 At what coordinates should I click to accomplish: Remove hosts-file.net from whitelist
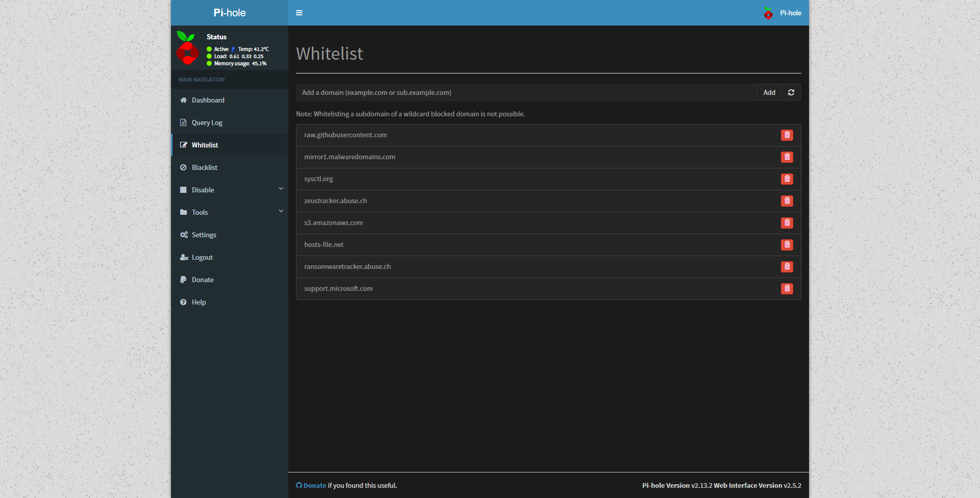pyautogui.click(x=787, y=245)
